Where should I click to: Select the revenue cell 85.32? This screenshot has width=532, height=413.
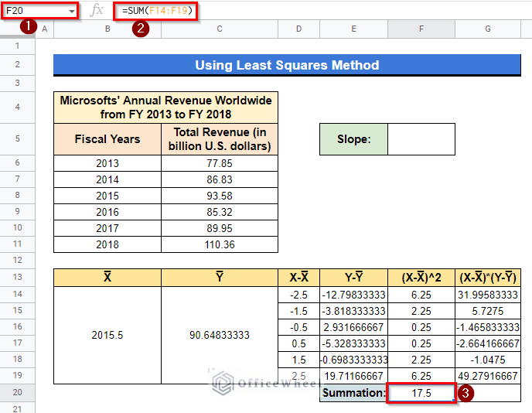pyautogui.click(x=220, y=212)
